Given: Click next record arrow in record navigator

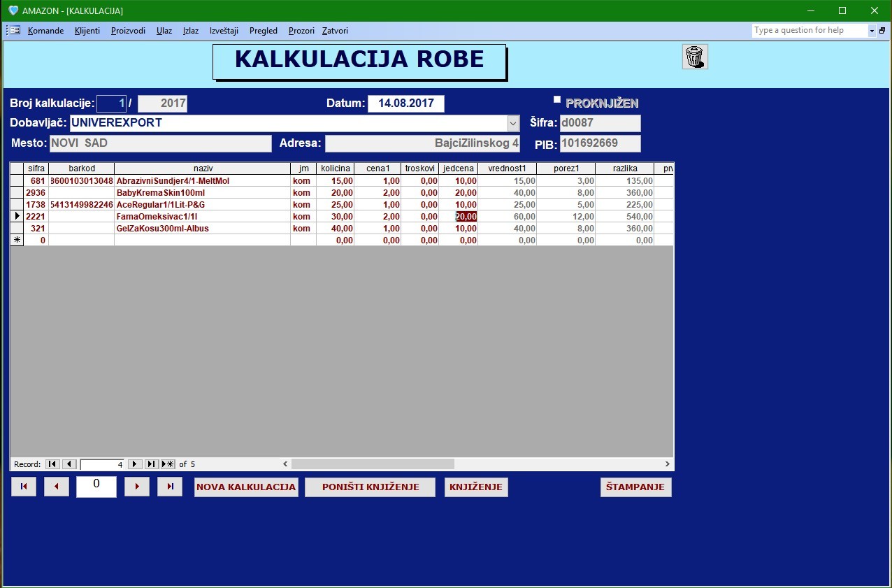Looking at the screenshot, I should (135, 464).
